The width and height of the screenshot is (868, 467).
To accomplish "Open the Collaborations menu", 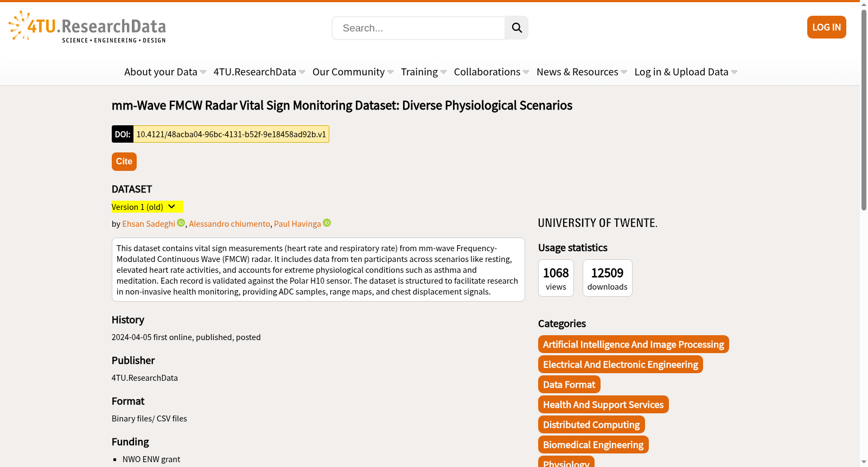I will [491, 72].
